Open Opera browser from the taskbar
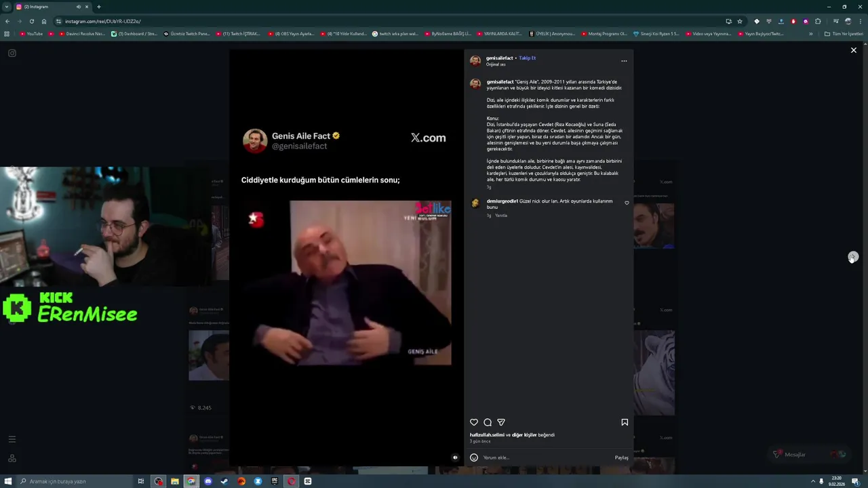Image resolution: width=868 pixels, height=488 pixels. pos(291,481)
